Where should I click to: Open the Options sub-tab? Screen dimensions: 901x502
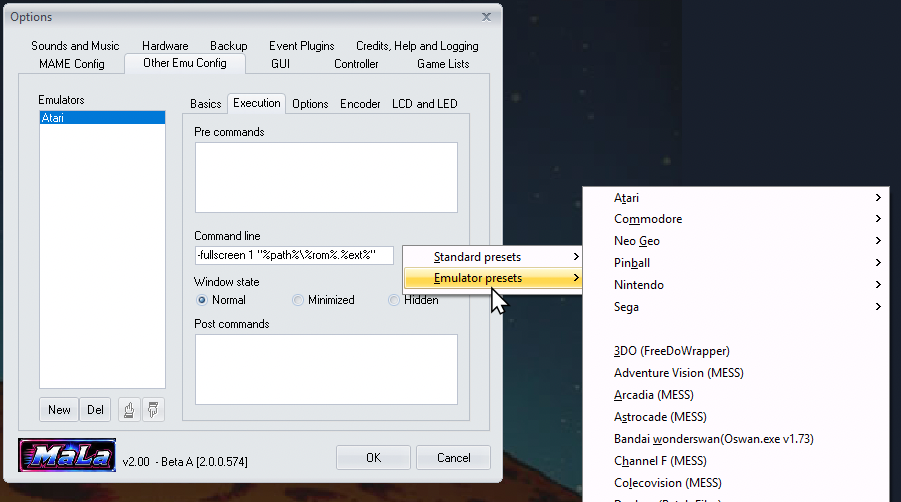(x=310, y=104)
